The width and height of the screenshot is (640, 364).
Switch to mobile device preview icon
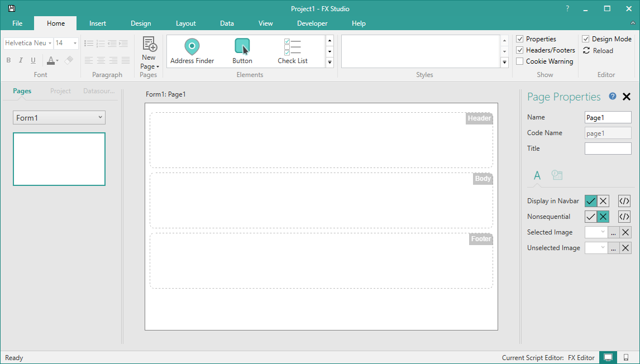(x=626, y=357)
